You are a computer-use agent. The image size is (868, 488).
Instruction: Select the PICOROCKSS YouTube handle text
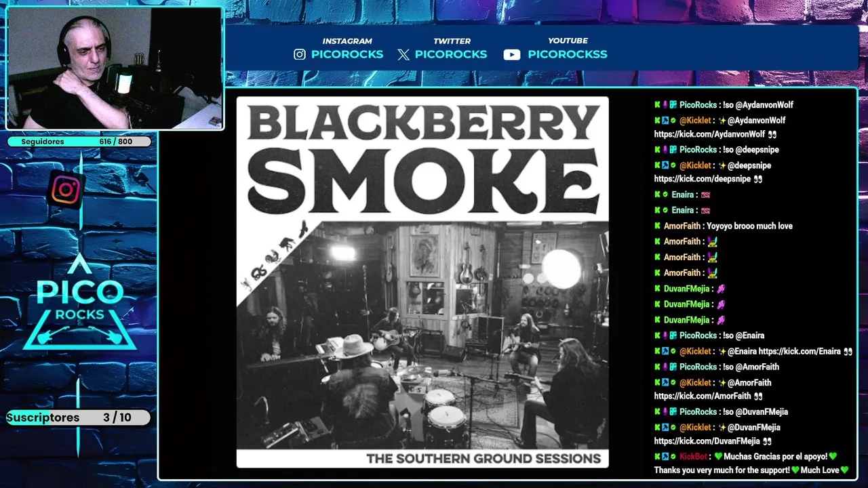pos(568,54)
